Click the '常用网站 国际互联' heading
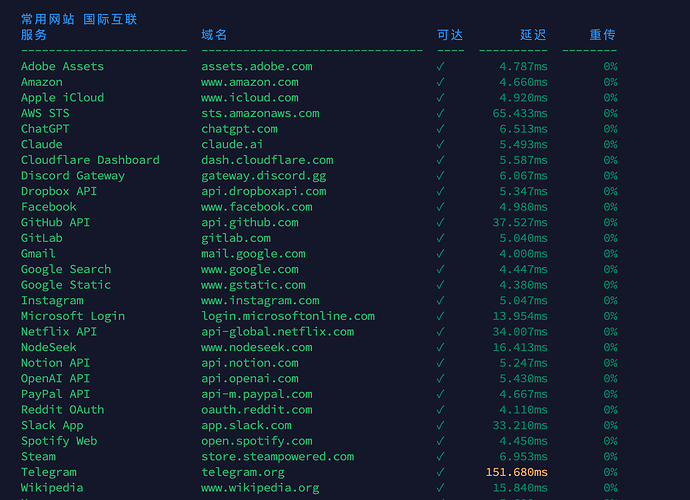 tap(79, 19)
